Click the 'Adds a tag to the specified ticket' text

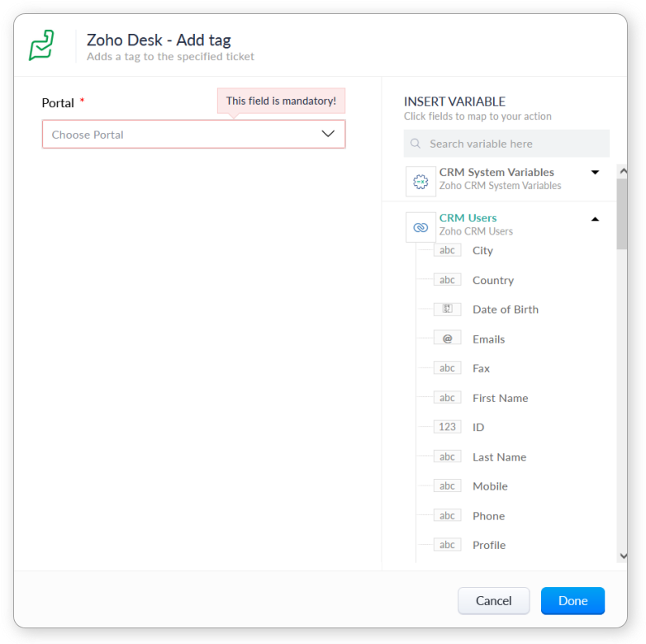tap(170, 56)
